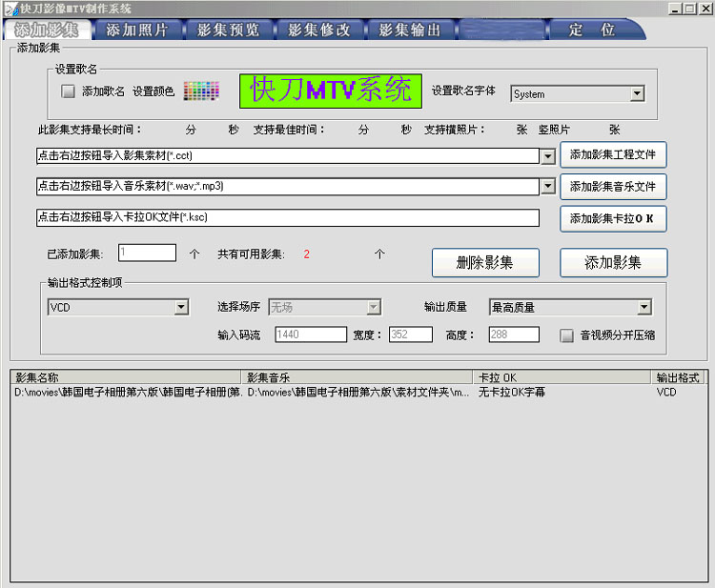Click the 添加影集工程文件 button
The height and width of the screenshot is (588, 715).
(x=612, y=154)
